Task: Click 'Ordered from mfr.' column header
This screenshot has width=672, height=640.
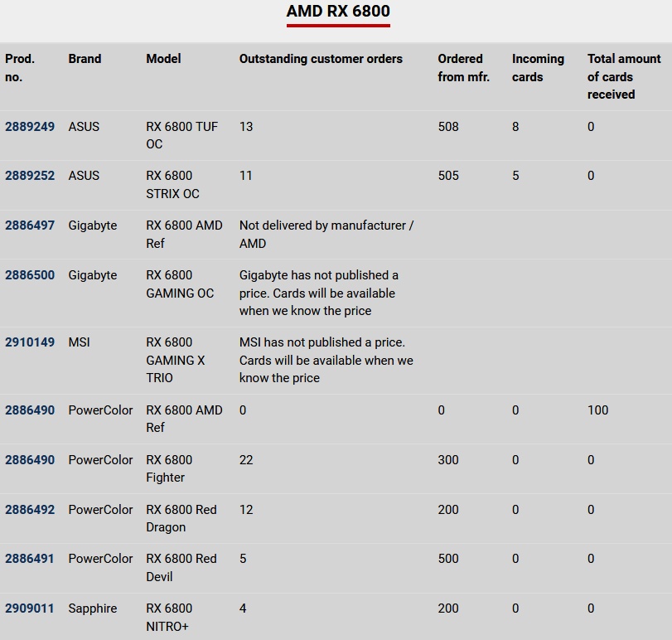Action: tap(463, 68)
